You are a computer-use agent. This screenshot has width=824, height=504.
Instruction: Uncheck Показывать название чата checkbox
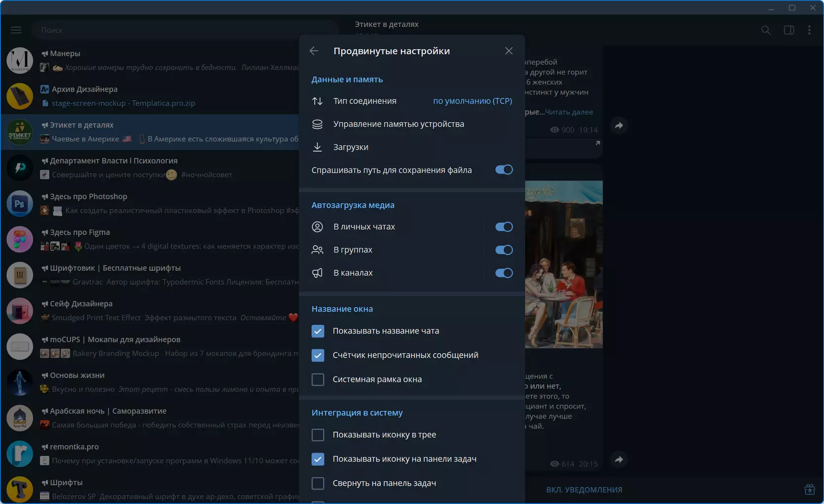click(318, 331)
